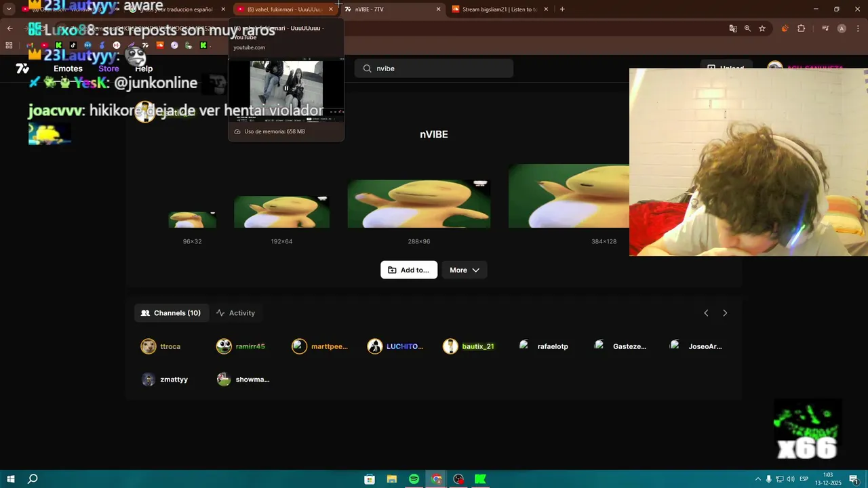Click the orange extension icon in toolbar
Screen dimensions: 868x488
point(785,28)
